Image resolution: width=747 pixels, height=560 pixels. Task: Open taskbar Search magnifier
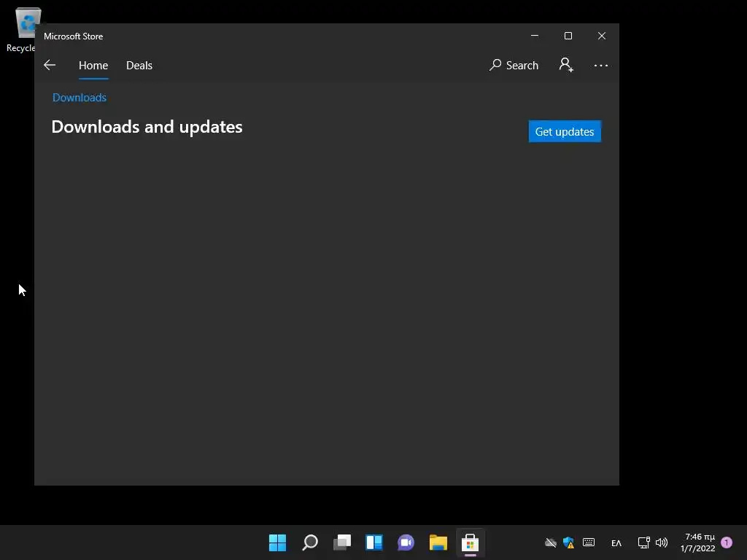tap(309, 542)
